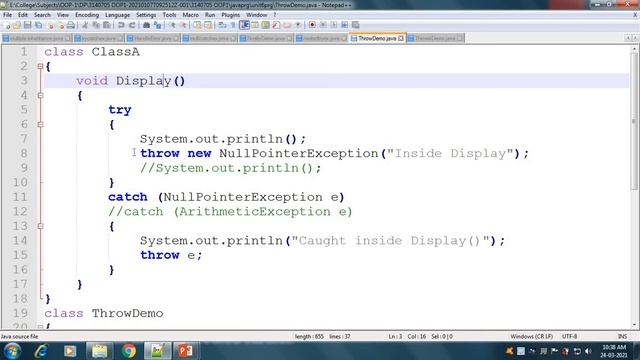Undo the last edit with the Undo icon
The image size is (640, 360).
point(121,25)
